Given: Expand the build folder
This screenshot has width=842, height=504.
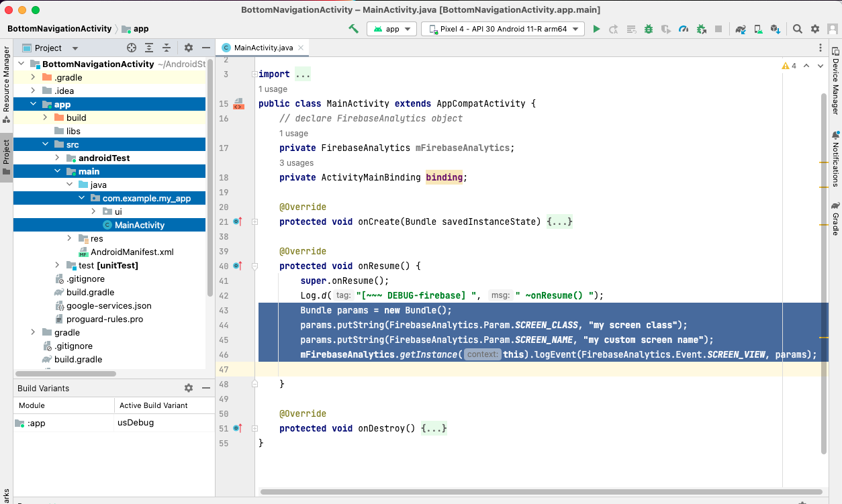Looking at the screenshot, I should [45, 117].
